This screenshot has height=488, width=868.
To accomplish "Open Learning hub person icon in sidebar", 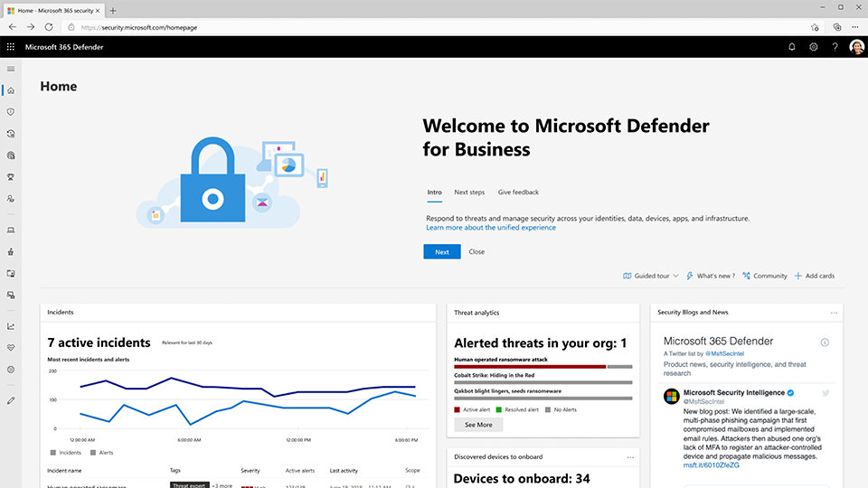I will (11, 199).
